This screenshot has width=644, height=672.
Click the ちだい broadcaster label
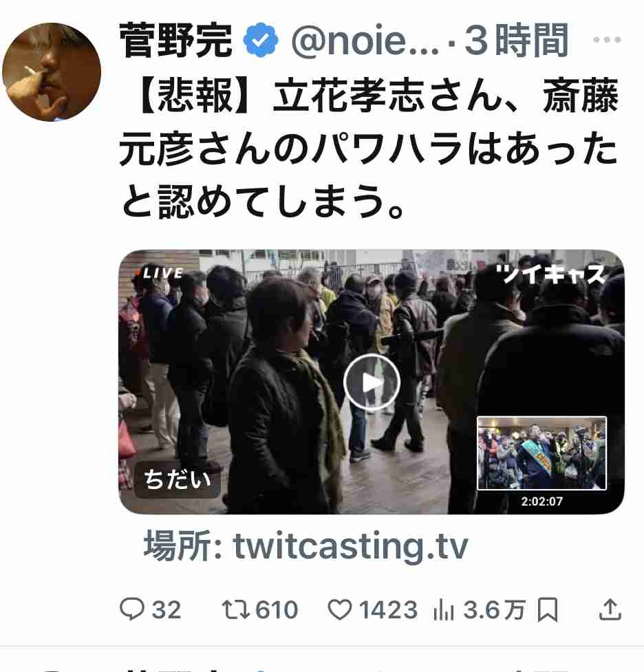click(x=178, y=479)
